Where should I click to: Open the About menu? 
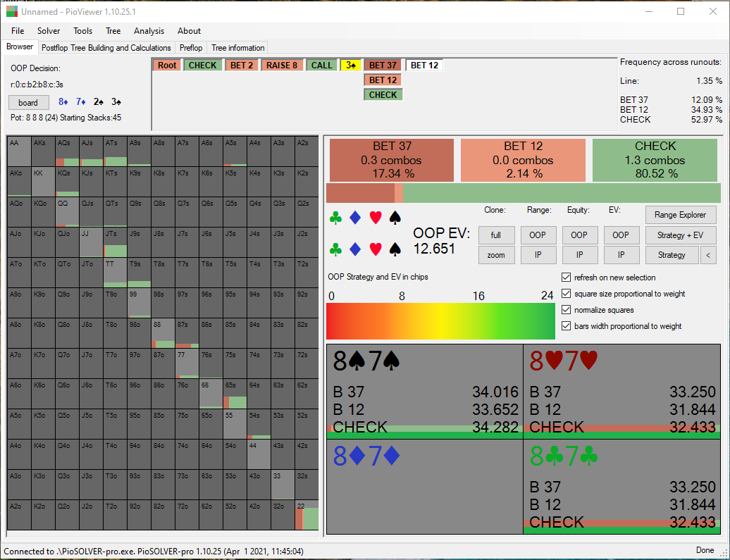pyautogui.click(x=189, y=31)
